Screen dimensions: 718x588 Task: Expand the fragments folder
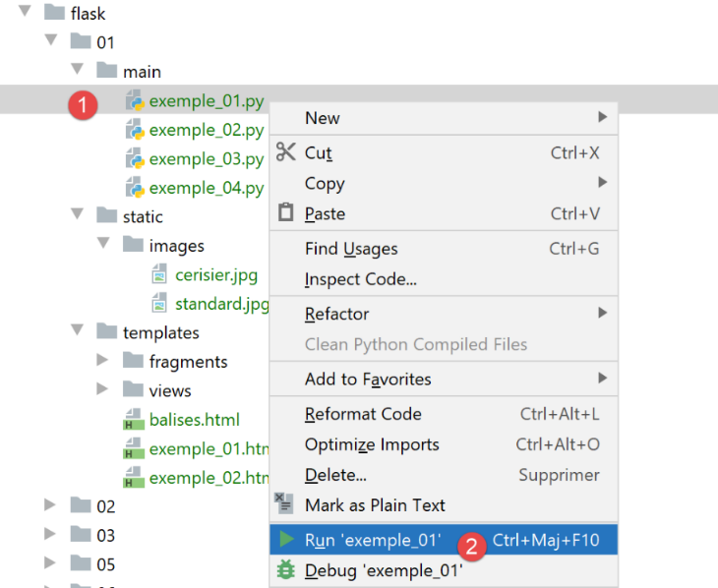pos(102,362)
